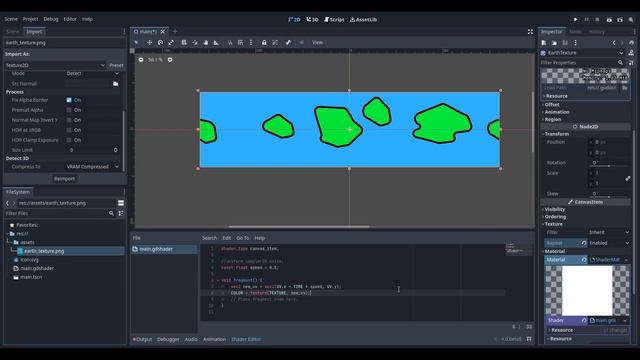Image resolution: width=640 pixels, height=360 pixels.
Task: Browse for Src Normal file
Action: click(x=116, y=84)
